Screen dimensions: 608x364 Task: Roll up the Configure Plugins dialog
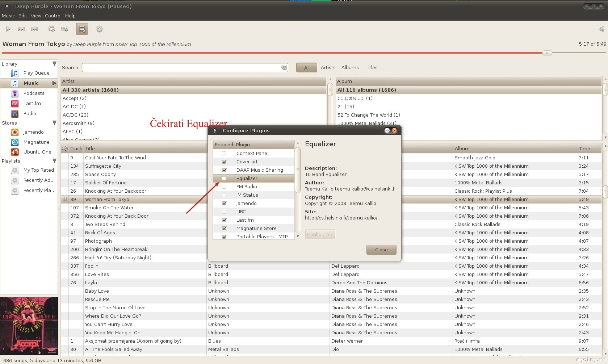coord(387,130)
